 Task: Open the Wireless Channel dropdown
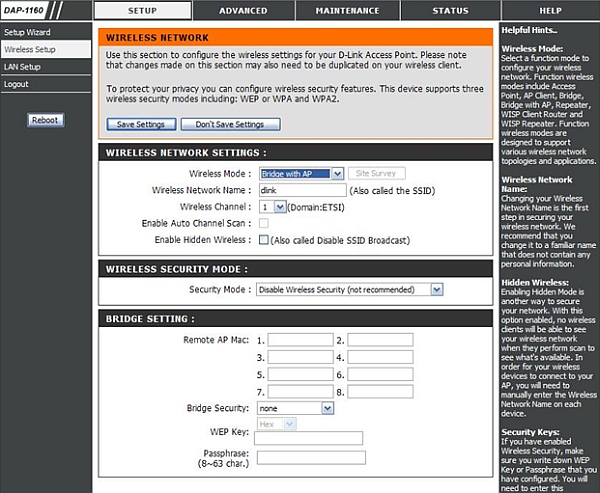272,206
